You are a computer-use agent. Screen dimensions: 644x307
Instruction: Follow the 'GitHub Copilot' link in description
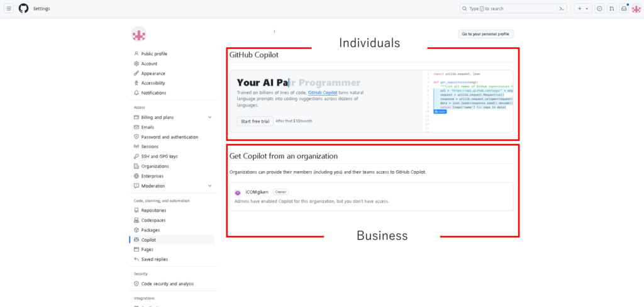pyautogui.click(x=323, y=93)
